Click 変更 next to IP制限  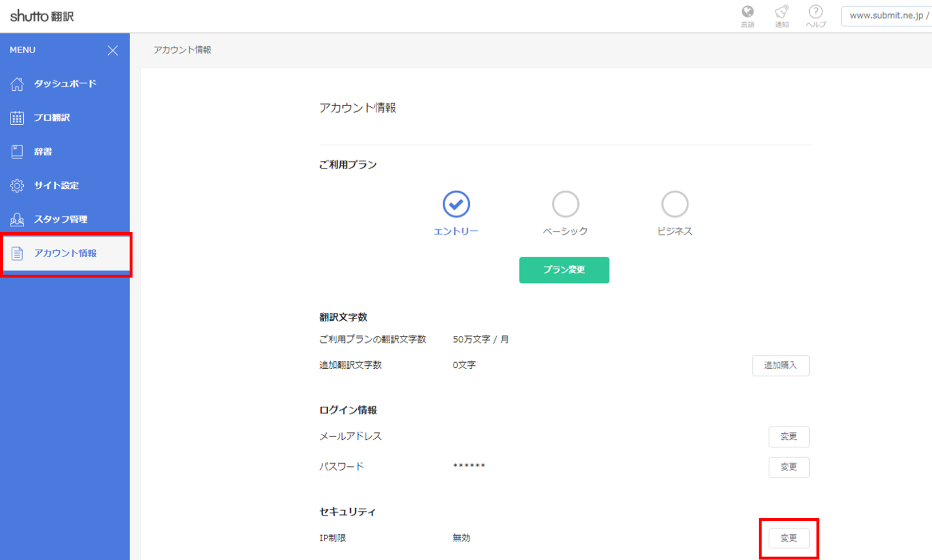tap(789, 538)
